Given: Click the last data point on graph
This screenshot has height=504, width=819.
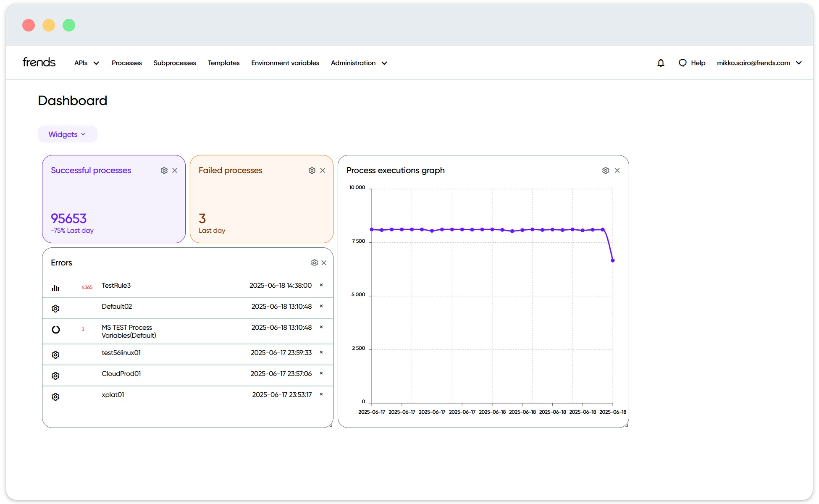Looking at the screenshot, I should [x=613, y=261].
